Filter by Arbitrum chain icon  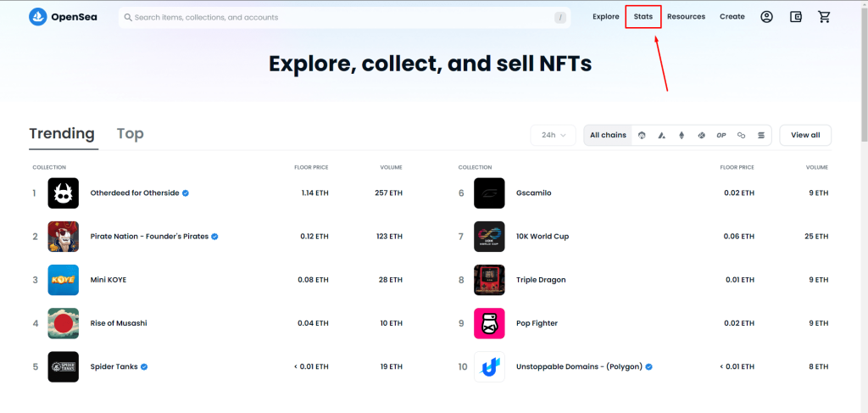point(642,135)
